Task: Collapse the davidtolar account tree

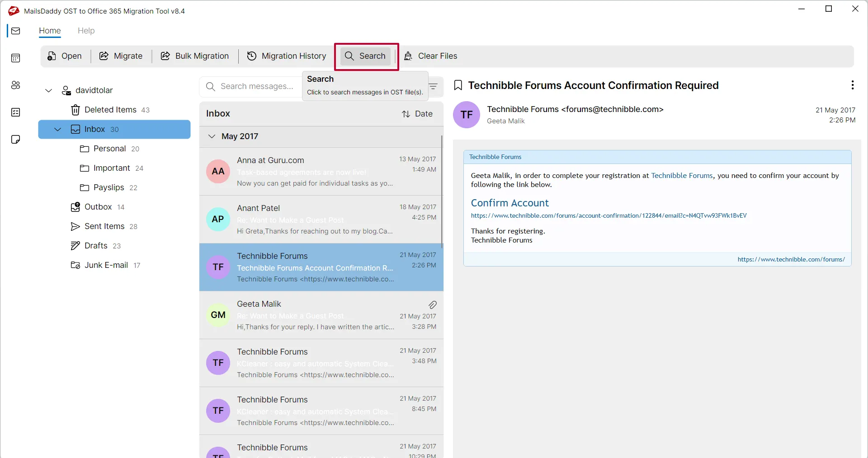Action: tap(49, 90)
